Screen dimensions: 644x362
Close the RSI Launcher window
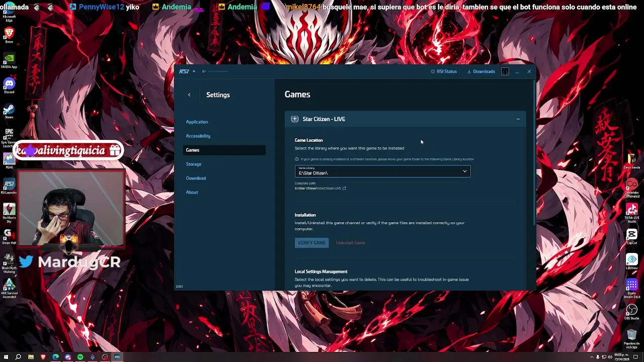pyautogui.click(x=529, y=71)
